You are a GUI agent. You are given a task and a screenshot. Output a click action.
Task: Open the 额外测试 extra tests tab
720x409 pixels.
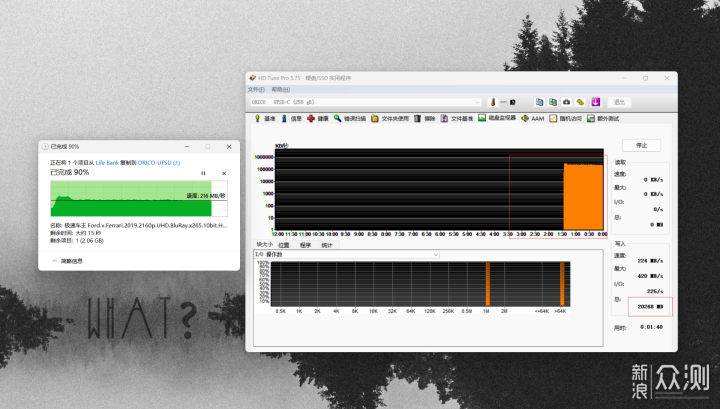coord(603,118)
